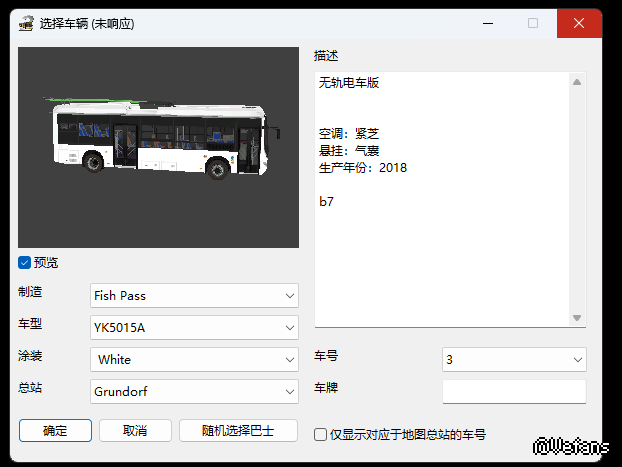
Task: Open the 车号 number dropdown
Action: [513, 359]
